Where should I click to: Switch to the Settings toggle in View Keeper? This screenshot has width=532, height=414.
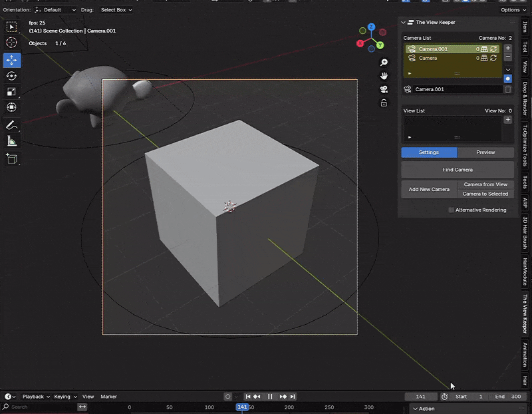[x=429, y=152]
